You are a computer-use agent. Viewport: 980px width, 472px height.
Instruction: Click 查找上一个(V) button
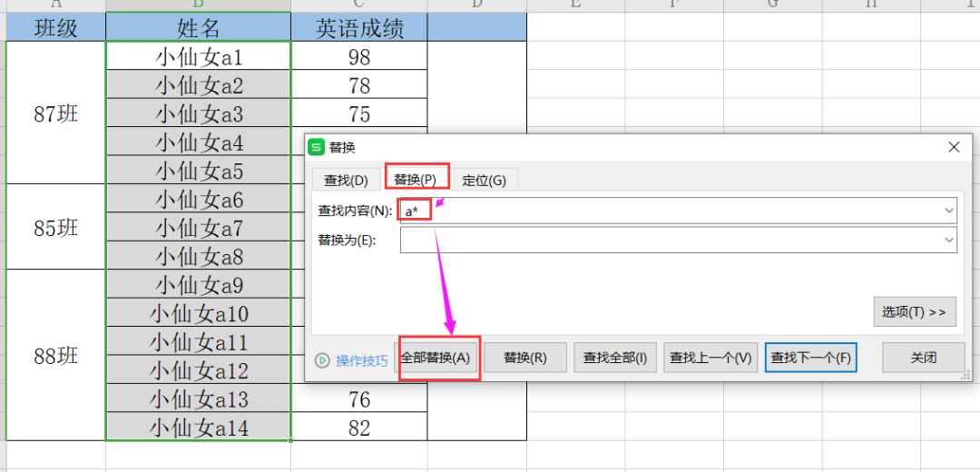pos(710,358)
